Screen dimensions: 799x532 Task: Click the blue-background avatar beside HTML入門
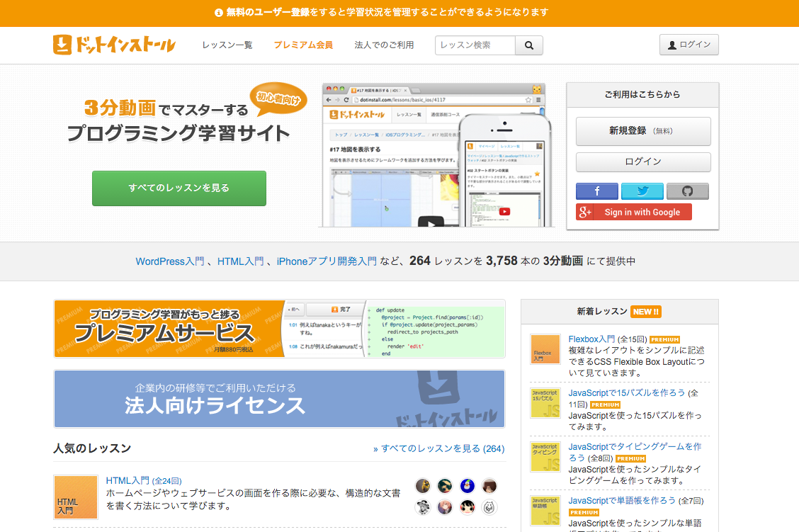[x=467, y=486]
